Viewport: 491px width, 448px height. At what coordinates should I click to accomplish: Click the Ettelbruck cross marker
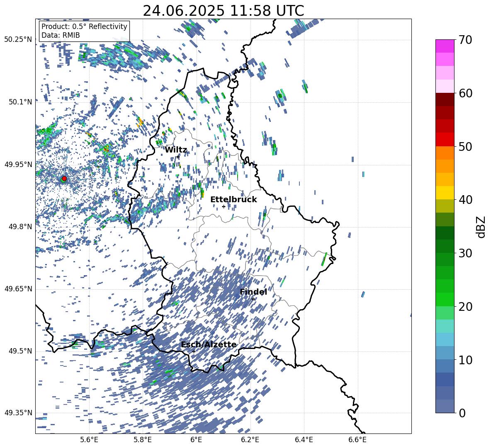[x=224, y=206]
